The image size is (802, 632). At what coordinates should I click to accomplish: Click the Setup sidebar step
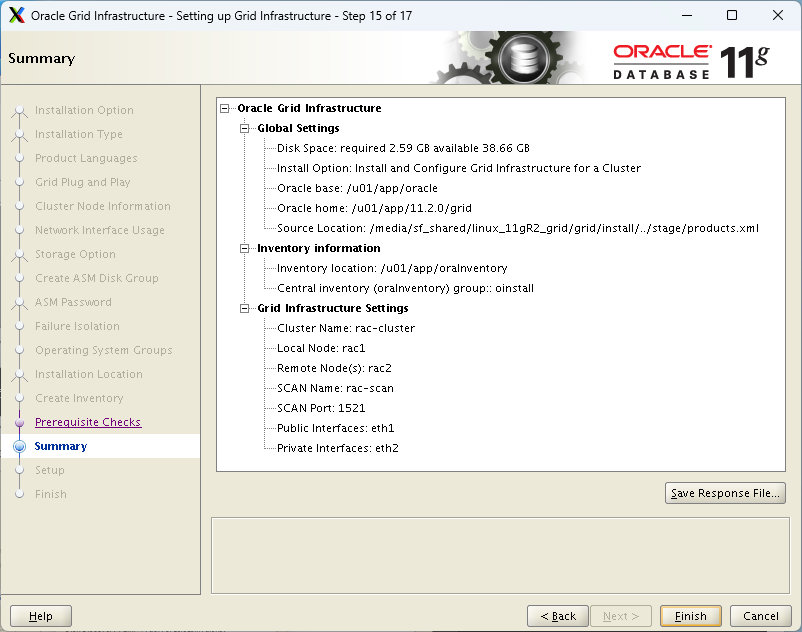point(50,470)
